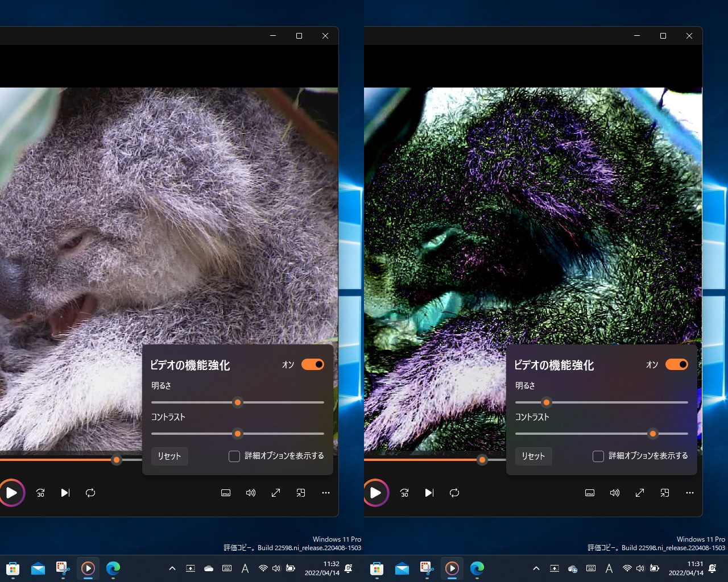Skip back 30 seconds in the left player

coord(40,493)
